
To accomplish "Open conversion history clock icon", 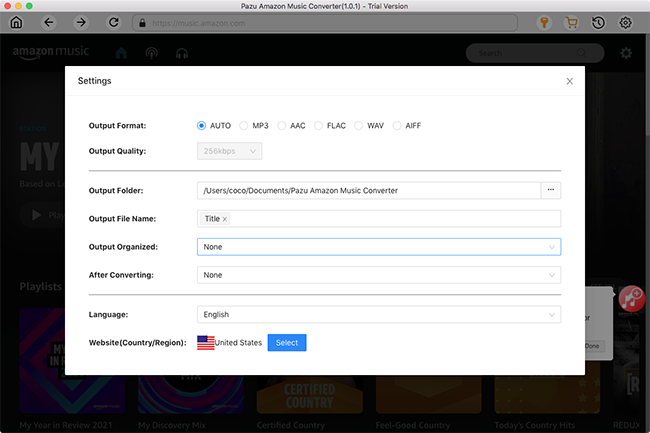I will click(598, 22).
